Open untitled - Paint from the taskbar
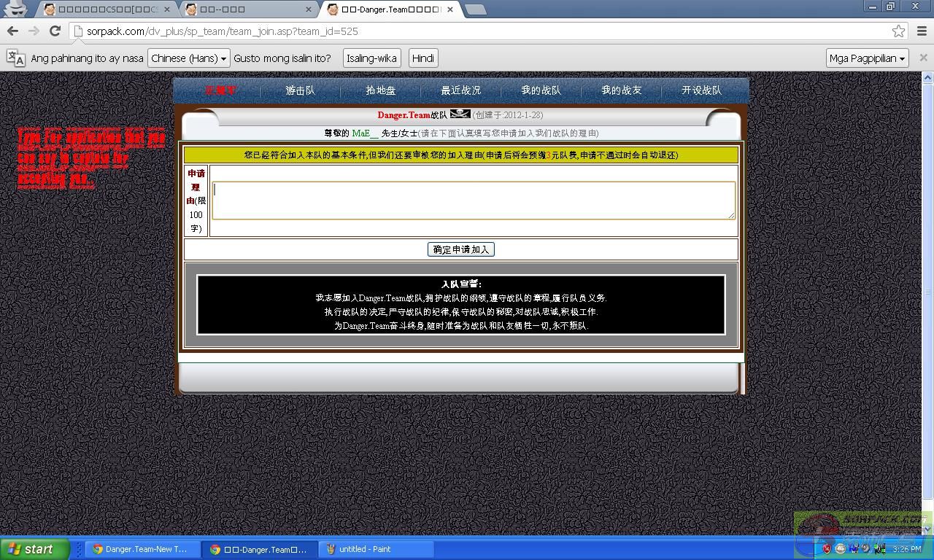 tap(376, 549)
